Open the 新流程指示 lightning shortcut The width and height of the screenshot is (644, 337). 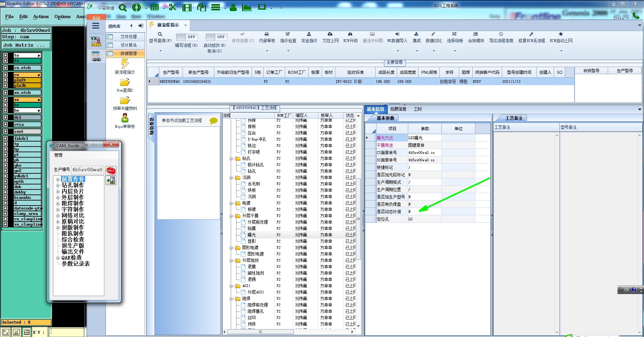pos(125,67)
